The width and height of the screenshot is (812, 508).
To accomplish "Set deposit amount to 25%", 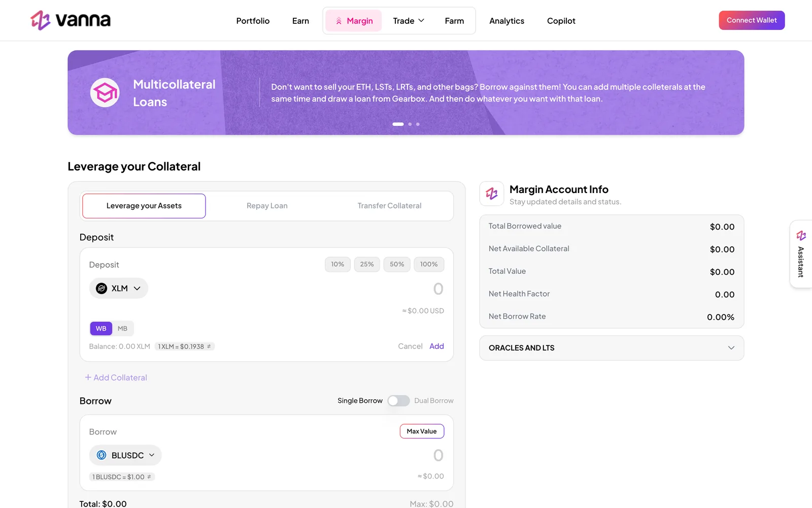I will tap(367, 264).
